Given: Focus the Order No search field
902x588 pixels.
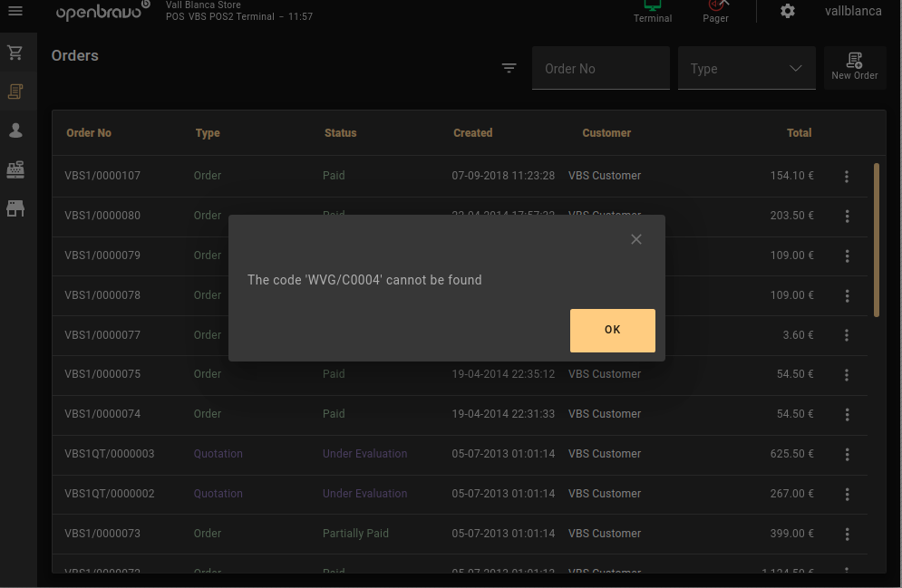Looking at the screenshot, I should (600, 69).
